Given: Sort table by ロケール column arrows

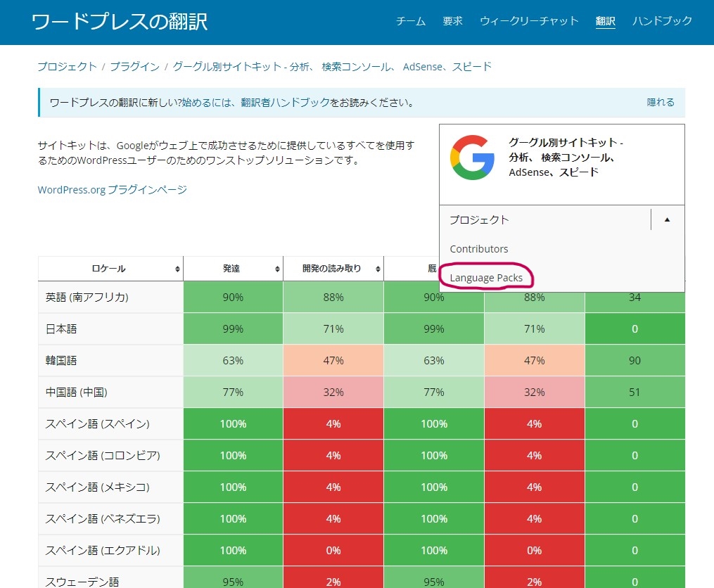Looking at the screenshot, I should (177, 269).
